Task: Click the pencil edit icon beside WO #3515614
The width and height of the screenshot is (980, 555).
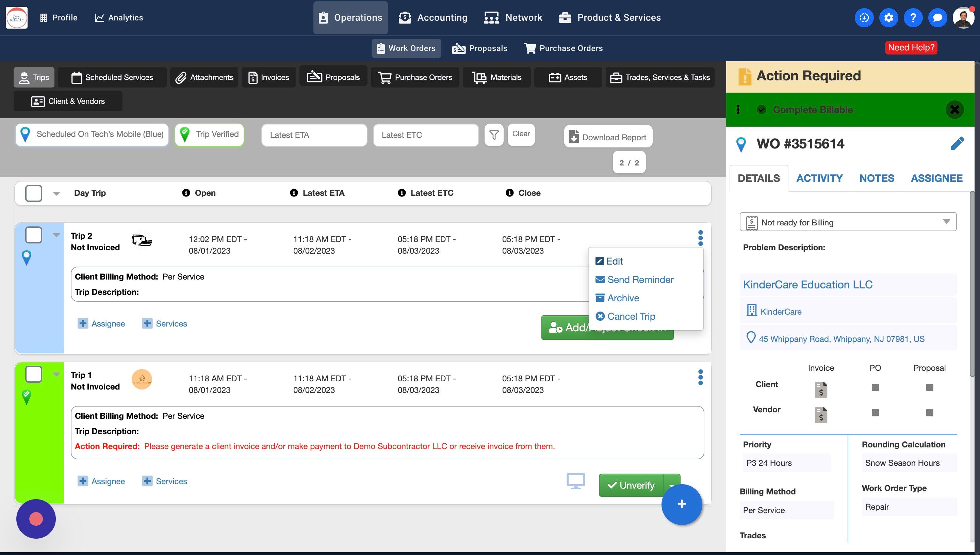Action: 957,144
